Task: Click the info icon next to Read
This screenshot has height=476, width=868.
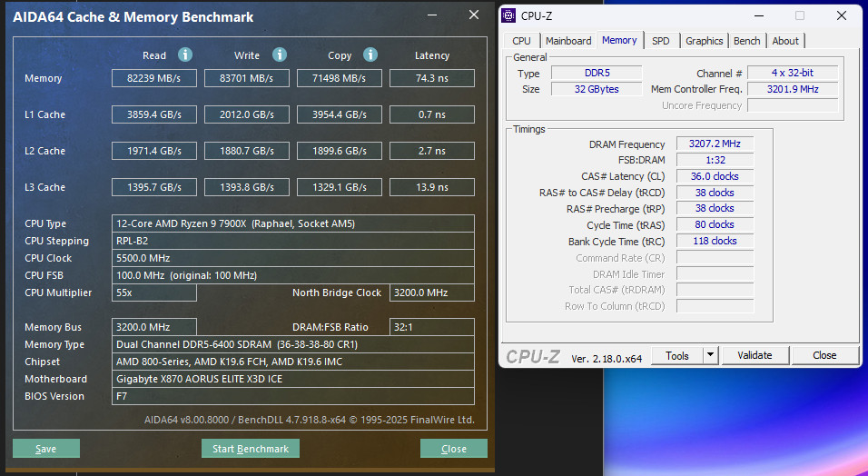Action: 185,55
